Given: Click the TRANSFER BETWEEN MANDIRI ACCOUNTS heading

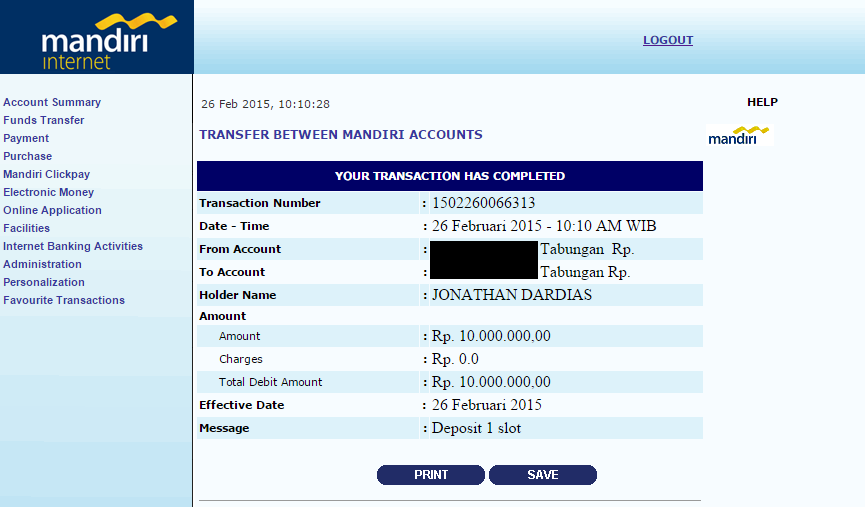Looking at the screenshot, I should [341, 135].
